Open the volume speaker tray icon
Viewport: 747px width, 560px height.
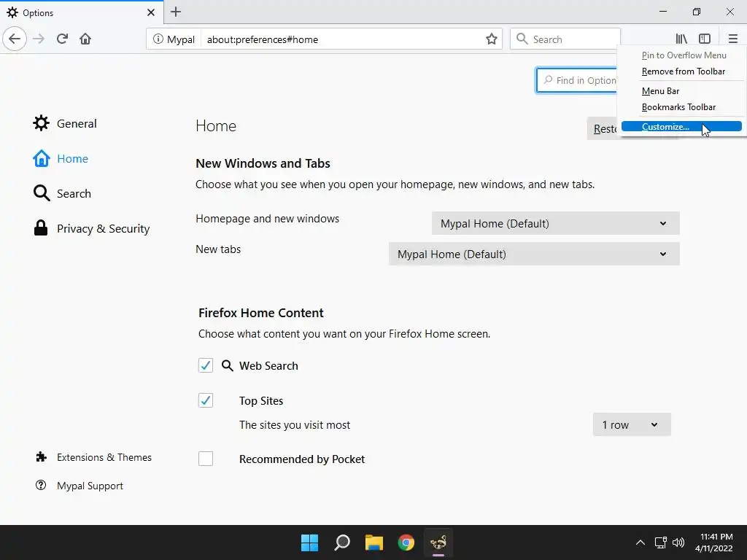678,542
